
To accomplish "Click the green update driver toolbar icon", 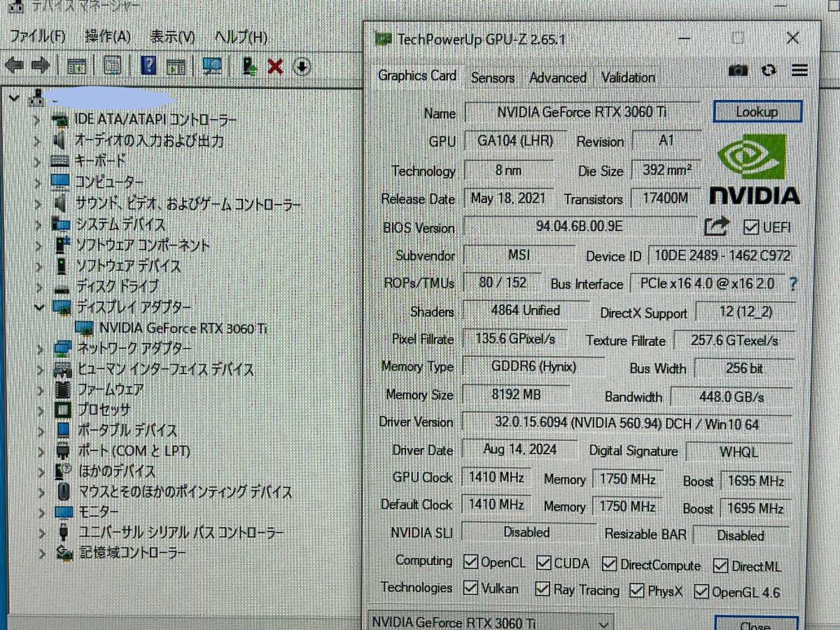I will [248, 66].
